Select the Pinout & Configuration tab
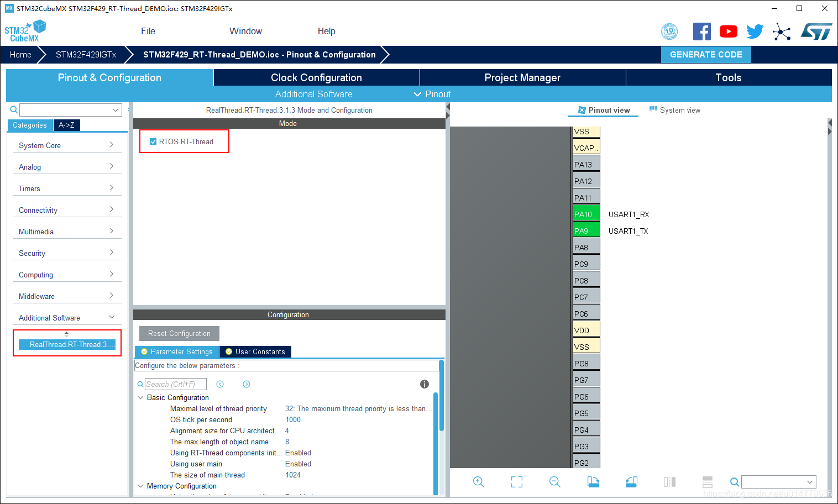Screen dimensions: 838x504 [x=109, y=77]
